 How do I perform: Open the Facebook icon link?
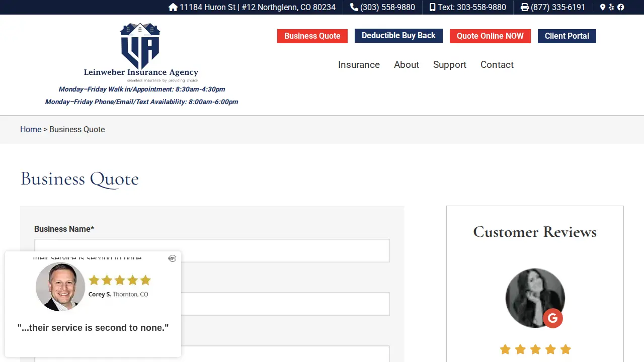(x=621, y=7)
